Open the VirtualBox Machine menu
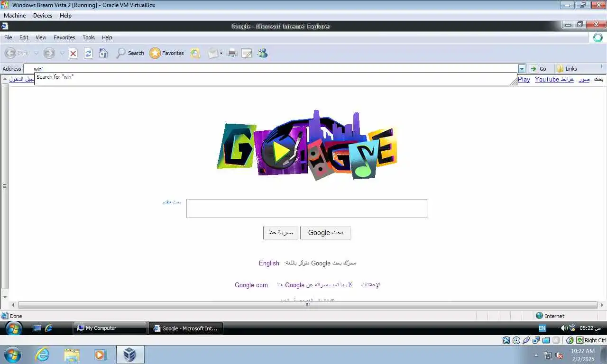Image resolution: width=607 pixels, height=364 pixels. pos(15,16)
